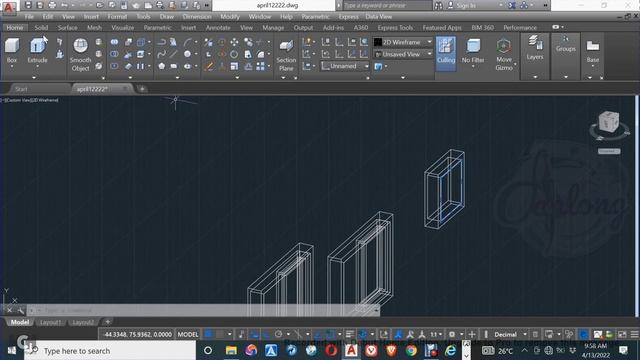This screenshot has height=360, width=640.
Task: Open Opera browser from taskbar
Action: click(331, 350)
